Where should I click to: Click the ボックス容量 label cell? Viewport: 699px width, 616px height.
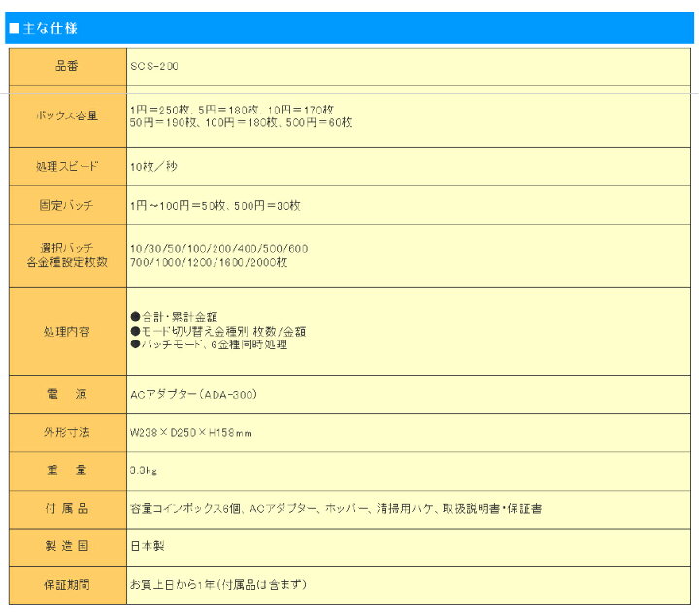point(68,116)
